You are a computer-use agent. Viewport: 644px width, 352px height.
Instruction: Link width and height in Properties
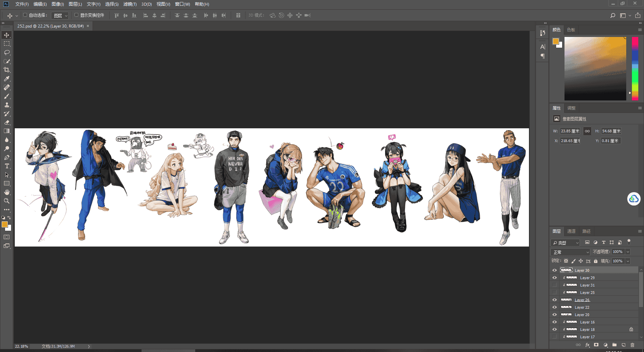click(587, 131)
